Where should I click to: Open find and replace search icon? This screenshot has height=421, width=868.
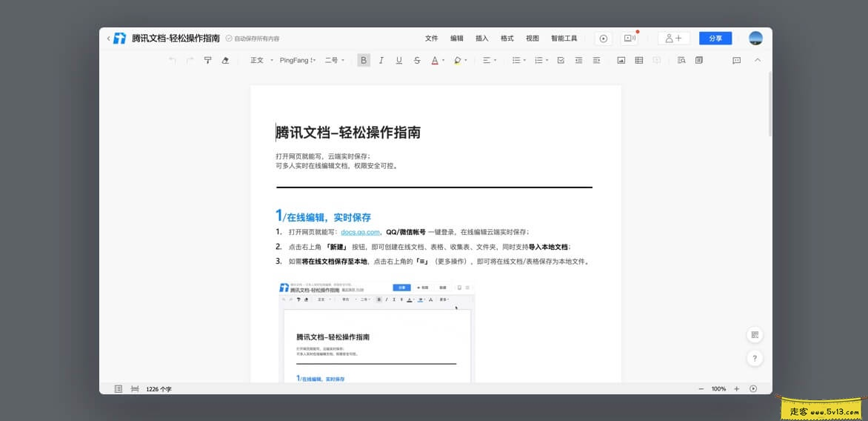[681, 60]
